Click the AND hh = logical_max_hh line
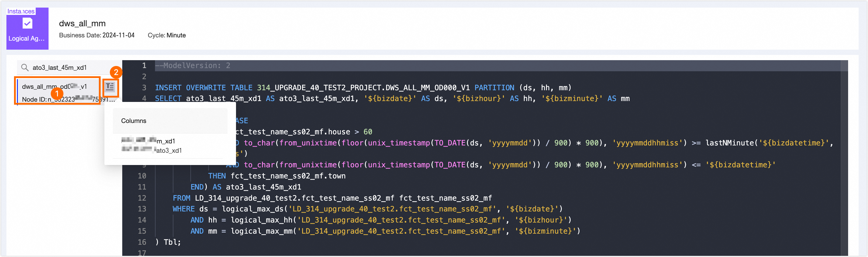 click(381, 220)
